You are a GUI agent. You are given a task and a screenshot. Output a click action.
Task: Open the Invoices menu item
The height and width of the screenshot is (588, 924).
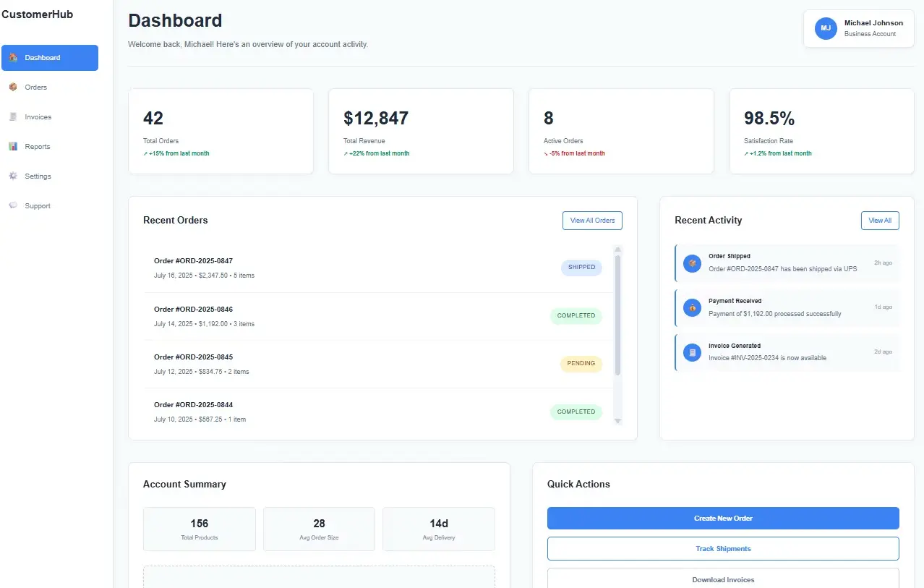38,117
